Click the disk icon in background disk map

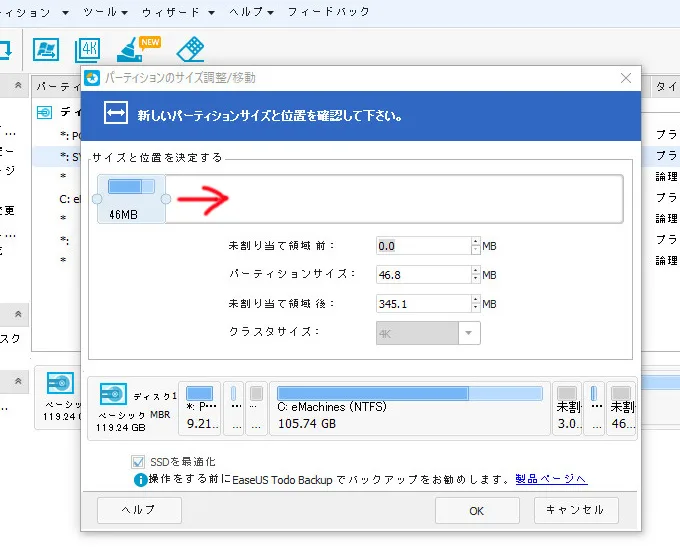click(x=59, y=383)
